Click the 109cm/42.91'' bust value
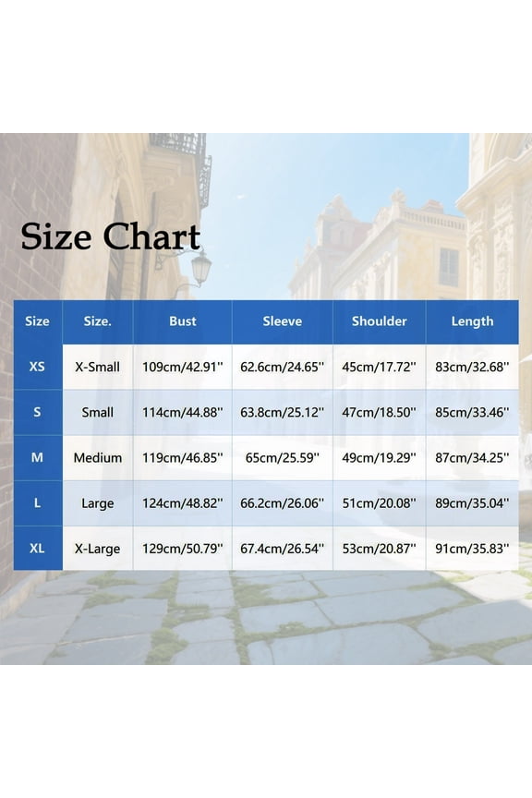This screenshot has height=798, width=532. coord(182,367)
